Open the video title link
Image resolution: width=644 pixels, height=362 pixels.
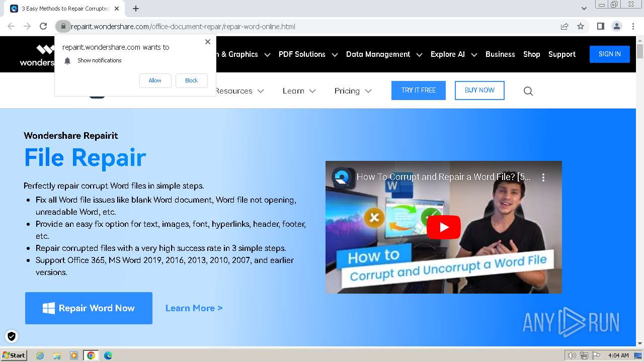click(x=444, y=177)
